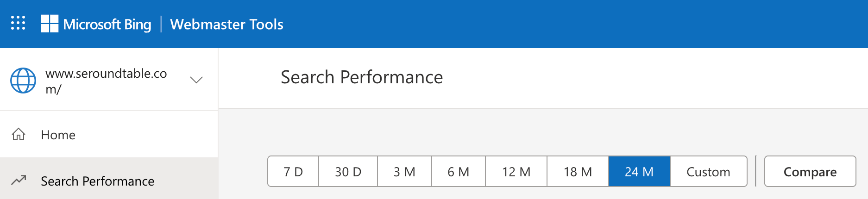Click the Microsoft logo icon

point(50,24)
